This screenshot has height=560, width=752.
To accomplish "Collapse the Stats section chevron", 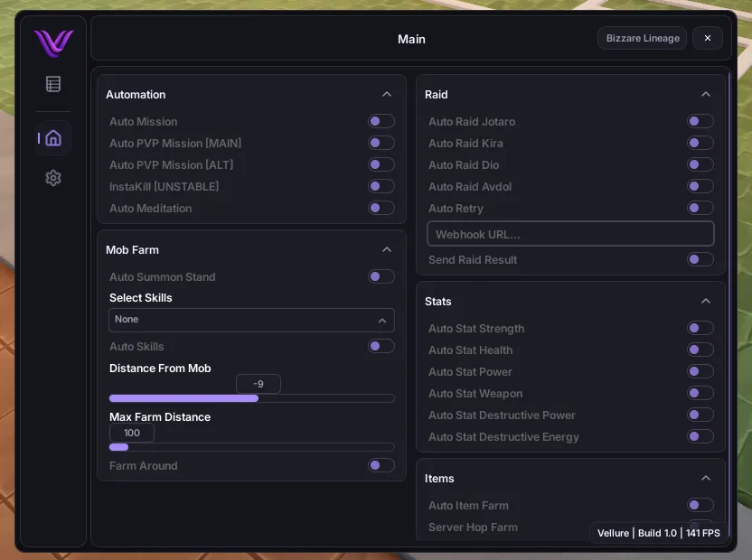I will click(x=706, y=301).
